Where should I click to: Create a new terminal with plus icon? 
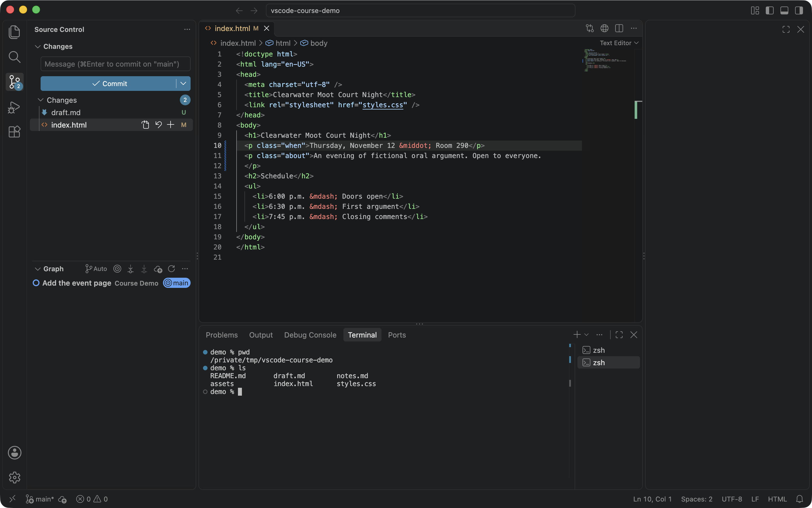577,335
